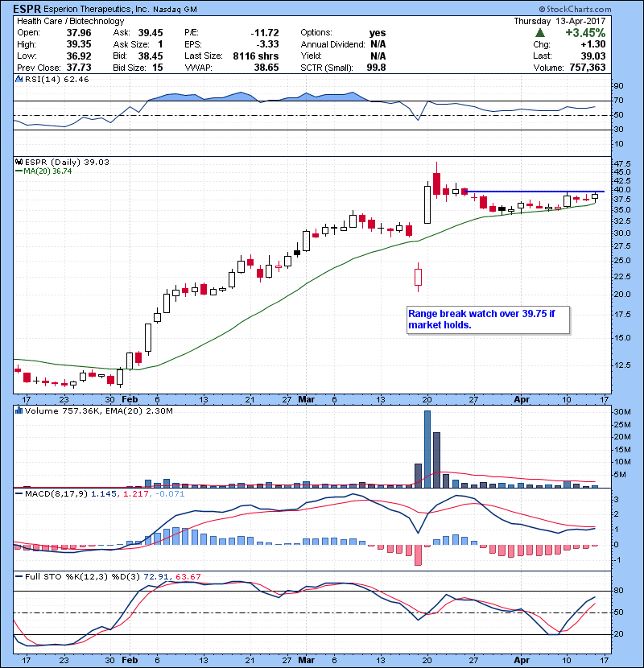Select the Volume value 757,363
This screenshot has height=668, width=644.
(x=588, y=68)
